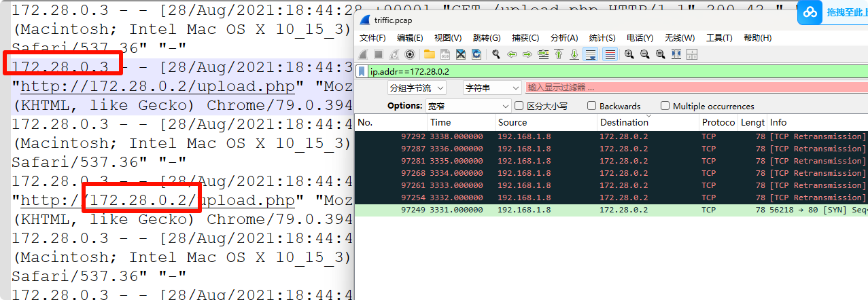Viewport: 868px width, 300px height.
Task: Open the 工具(T) menu
Action: [719, 38]
